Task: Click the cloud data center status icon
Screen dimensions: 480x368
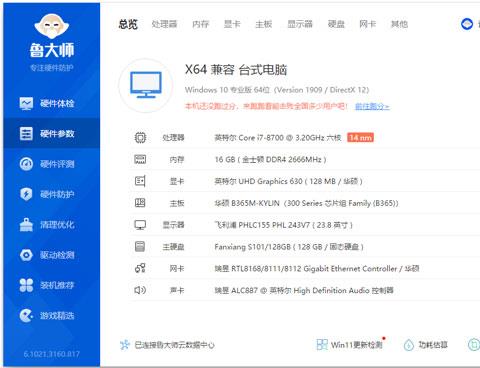Action: tap(124, 345)
